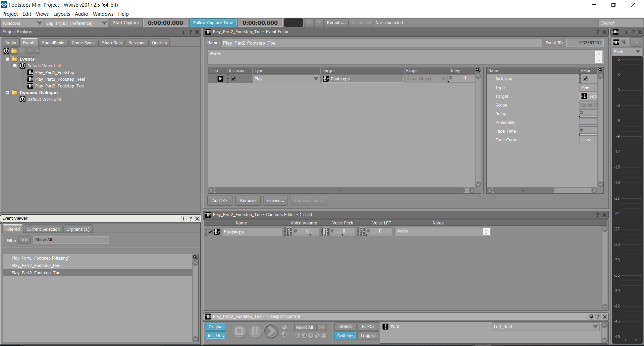Open the English(US) language dropdown
This screenshot has height=346, width=644.
coord(76,23)
